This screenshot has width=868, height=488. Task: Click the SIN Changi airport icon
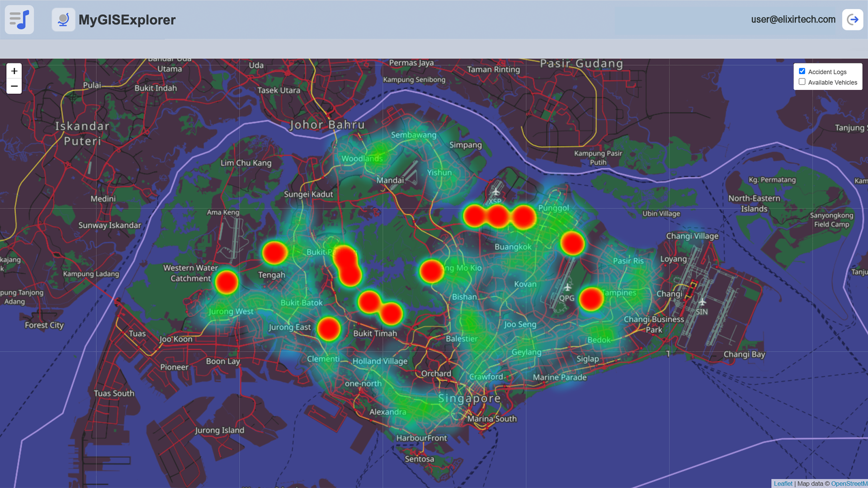click(702, 302)
